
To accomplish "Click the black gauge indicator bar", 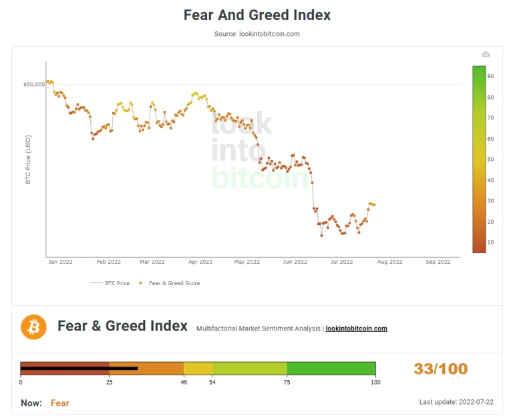I will pyautogui.click(x=79, y=369).
